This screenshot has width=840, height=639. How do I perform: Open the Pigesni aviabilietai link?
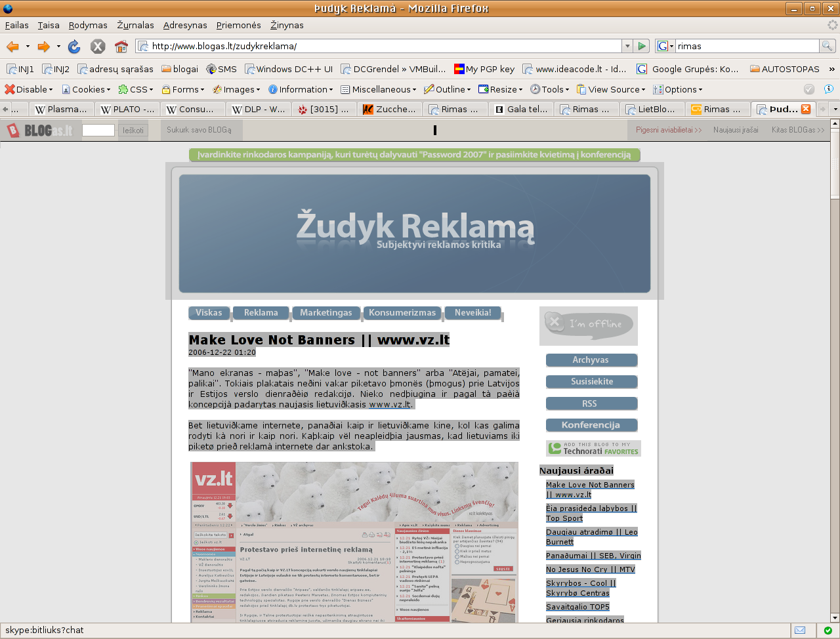669,130
